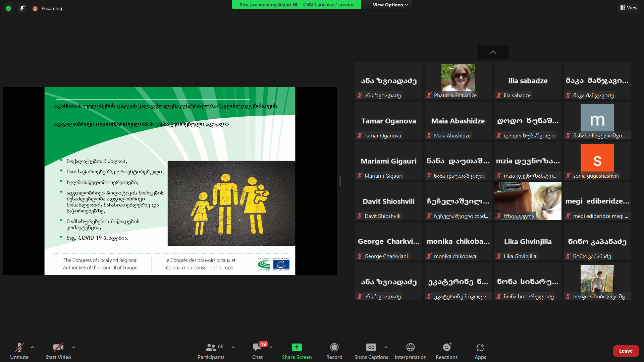Select Maia Abashidze participant tile
644x362 pixels.
[x=458, y=121]
